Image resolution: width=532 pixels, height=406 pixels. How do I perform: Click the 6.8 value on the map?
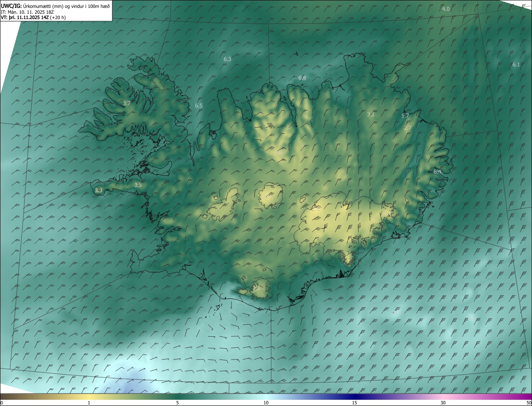[302, 78]
